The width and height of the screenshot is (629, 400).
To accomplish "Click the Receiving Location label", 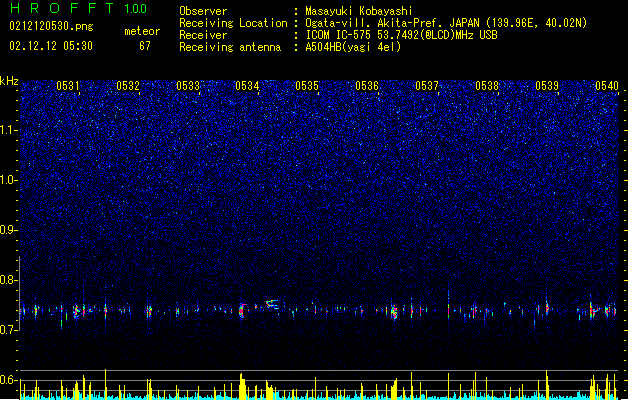I will 233,23.
